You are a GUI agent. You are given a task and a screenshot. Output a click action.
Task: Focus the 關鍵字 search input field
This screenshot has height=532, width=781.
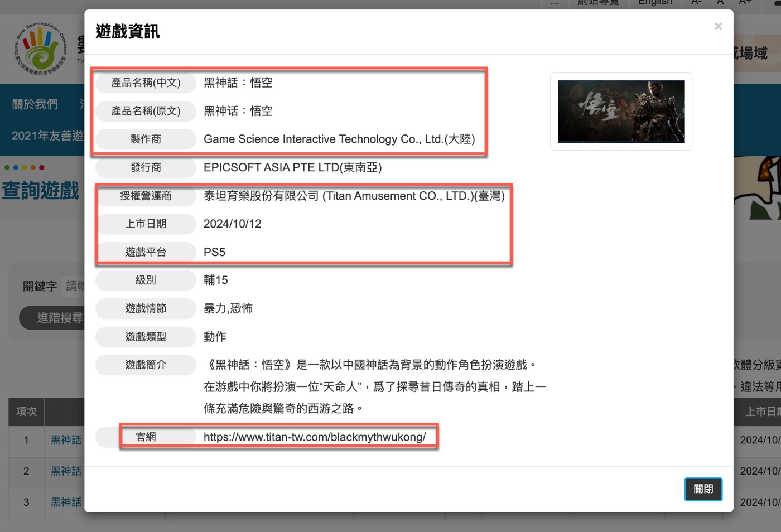tap(73, 286)
